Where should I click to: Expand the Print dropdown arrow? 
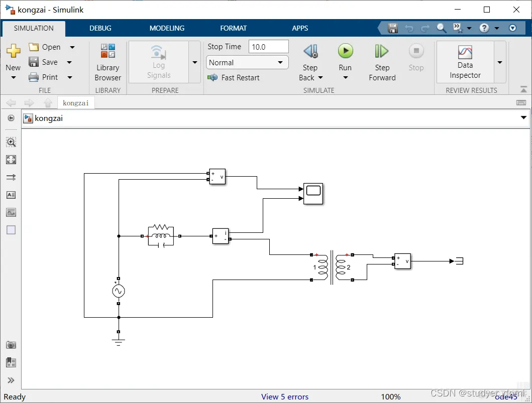(x=69, y=77)
